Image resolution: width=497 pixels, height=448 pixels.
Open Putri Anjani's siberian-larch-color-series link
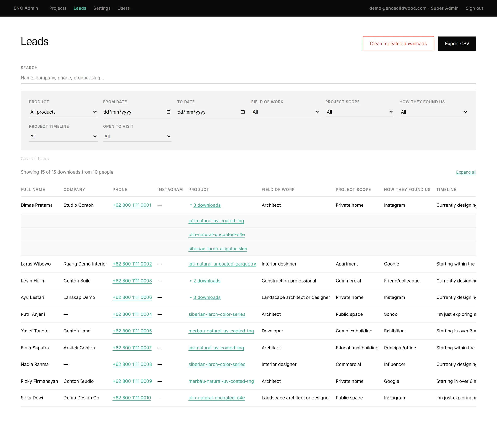point(217,314)
